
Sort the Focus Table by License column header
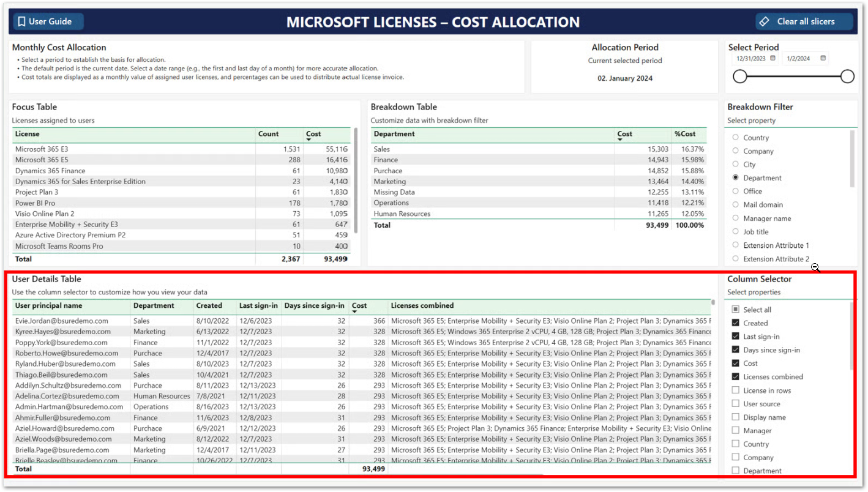pyautogui.click(x=28, y=134)
